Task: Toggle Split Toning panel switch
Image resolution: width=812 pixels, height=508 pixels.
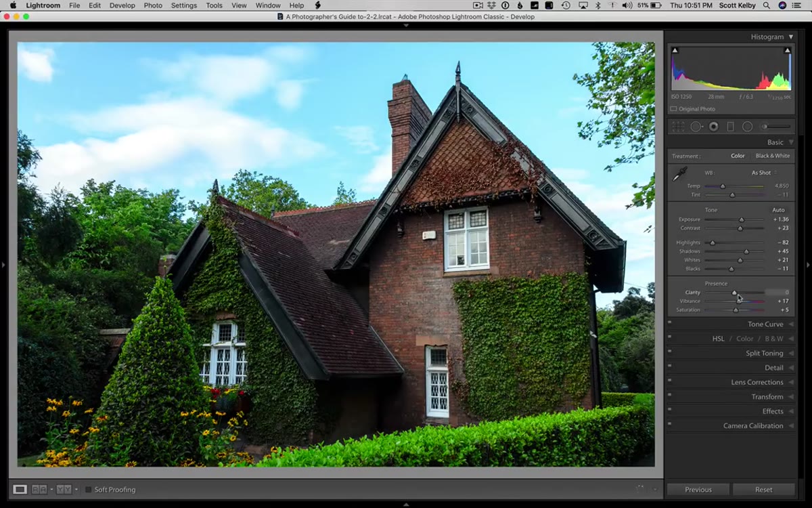Action: [669, 352]
